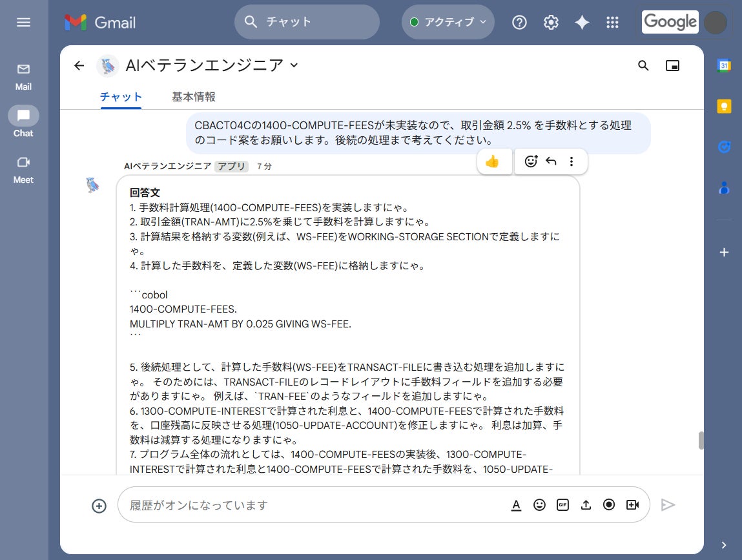This screenshot has height=560, width=742.
Task: Switch to the 基本情報 tab
Action: [x=194, y=97]
